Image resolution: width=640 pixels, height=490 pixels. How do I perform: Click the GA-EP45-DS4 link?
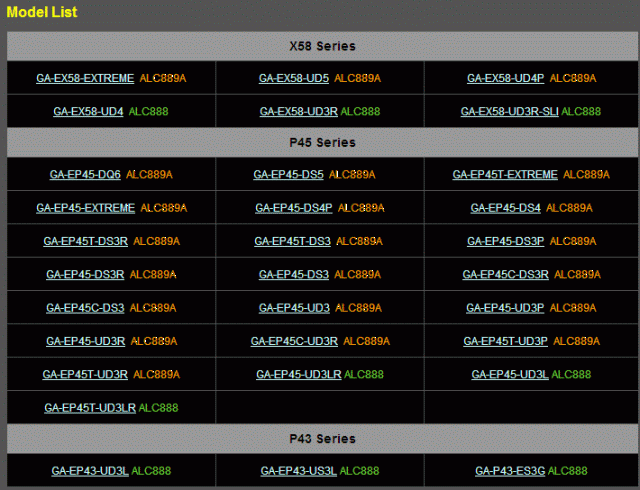506,208
